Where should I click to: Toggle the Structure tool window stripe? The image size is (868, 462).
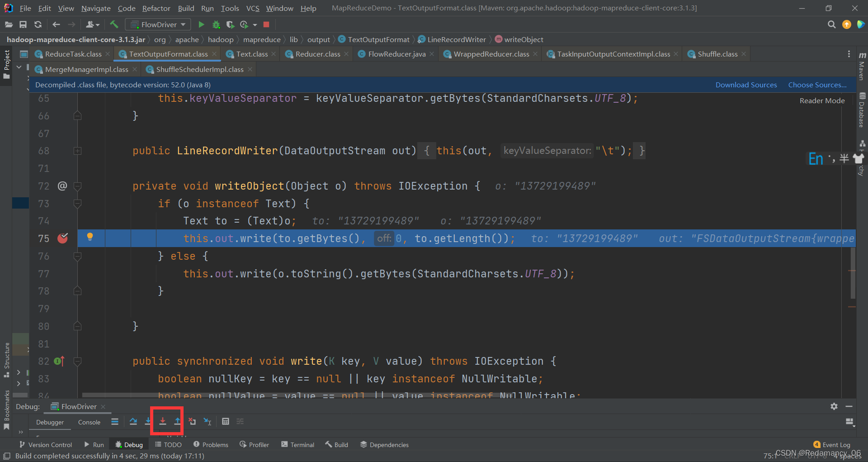[6, 360]
